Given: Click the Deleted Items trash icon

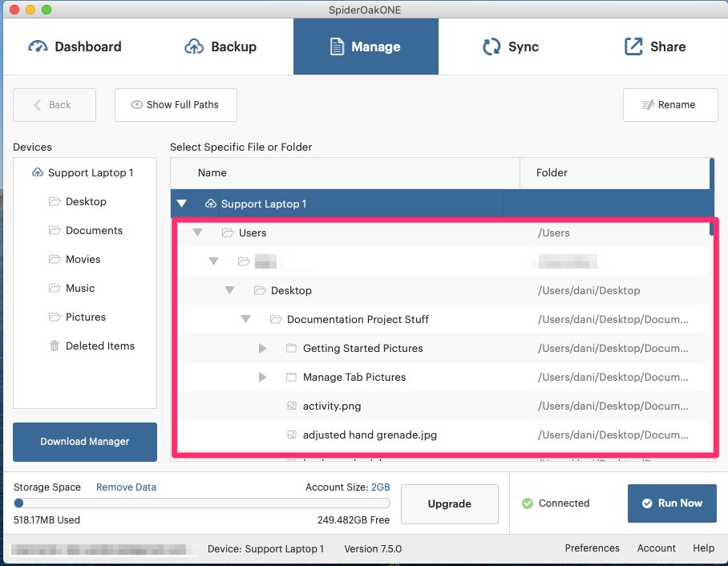Looking at the screenshot, I should click(x=55, y=346).
